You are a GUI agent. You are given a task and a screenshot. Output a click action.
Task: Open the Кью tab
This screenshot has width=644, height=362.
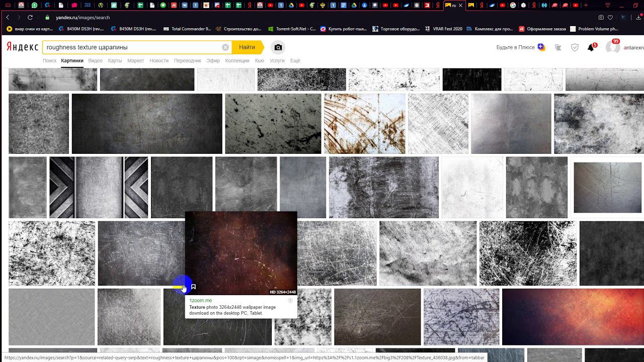[x=260, y=61]
